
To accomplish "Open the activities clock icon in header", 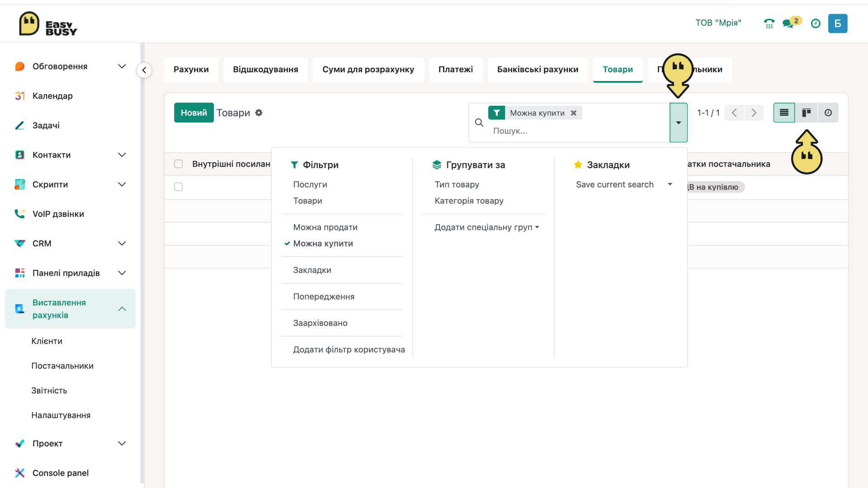I will (816, 23).
